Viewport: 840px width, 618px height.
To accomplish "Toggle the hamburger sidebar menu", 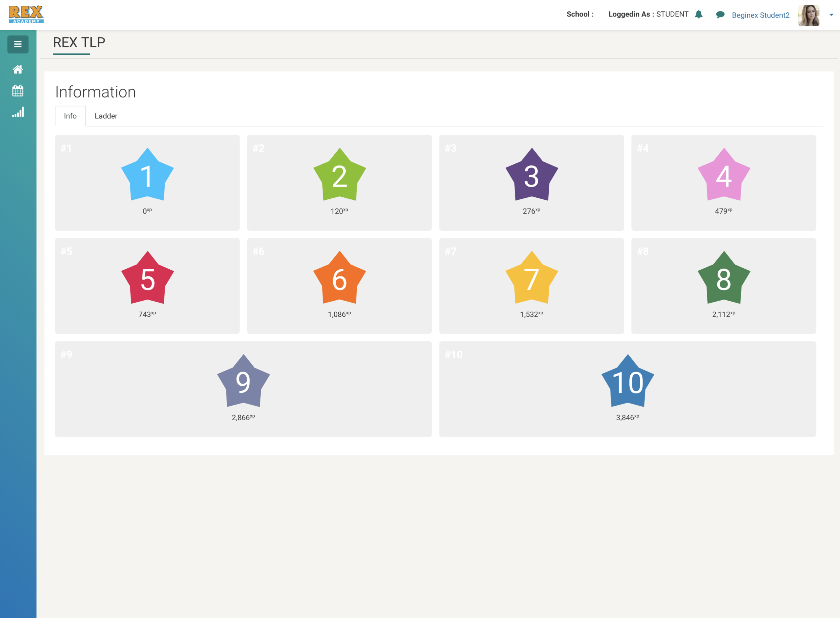I will [x=17, y=44].
